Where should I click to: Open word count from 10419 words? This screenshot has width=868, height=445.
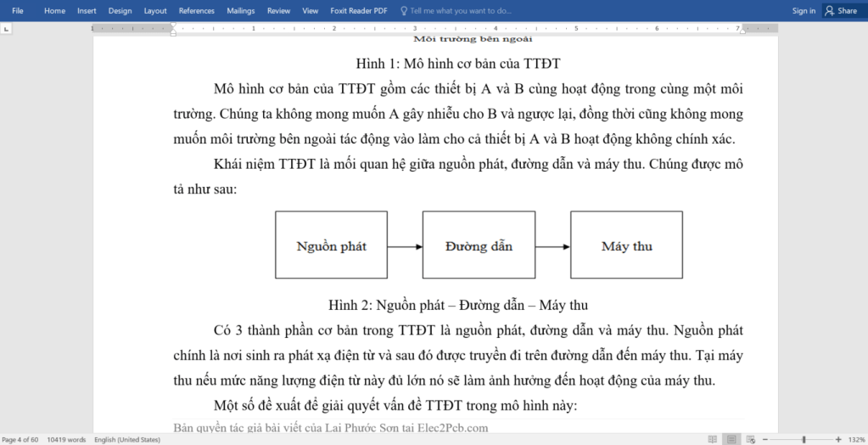[x=67, y=439]
